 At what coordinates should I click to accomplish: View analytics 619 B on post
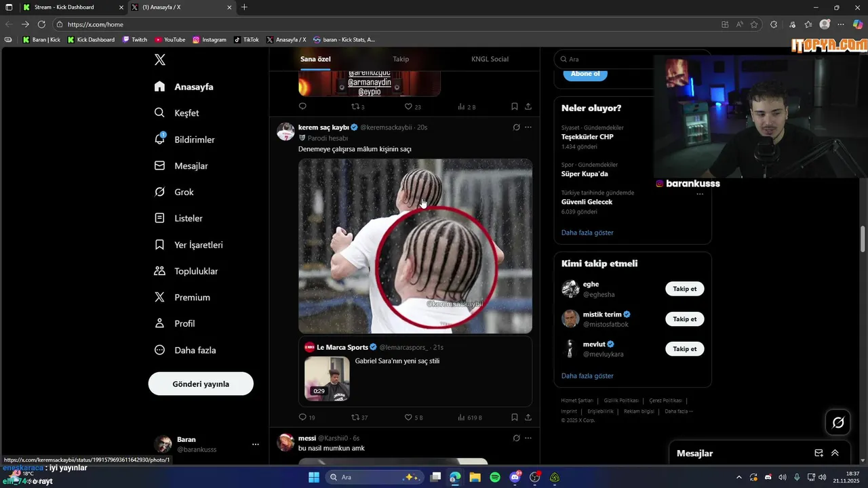[x=470, y=418]
